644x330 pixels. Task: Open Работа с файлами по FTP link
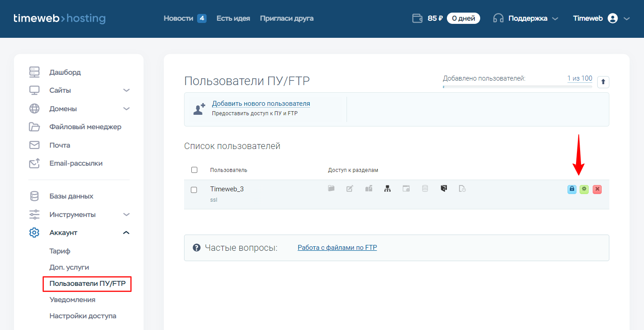pos(337,248)
